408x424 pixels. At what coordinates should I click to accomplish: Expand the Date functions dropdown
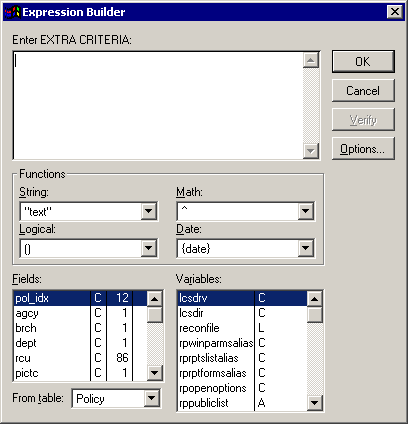pyautogui.click(x=305, y=248)
